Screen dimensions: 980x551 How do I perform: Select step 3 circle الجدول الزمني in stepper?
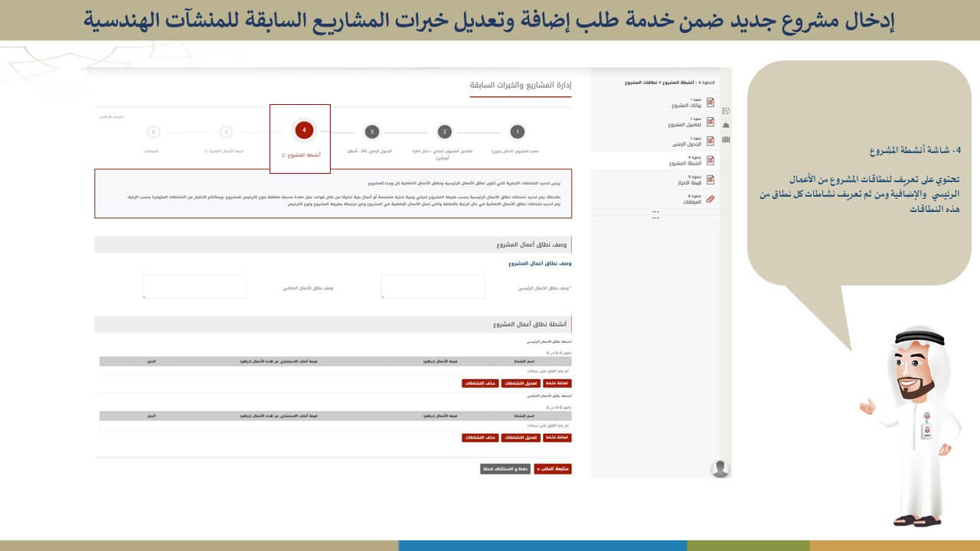[x=371, y=132]
